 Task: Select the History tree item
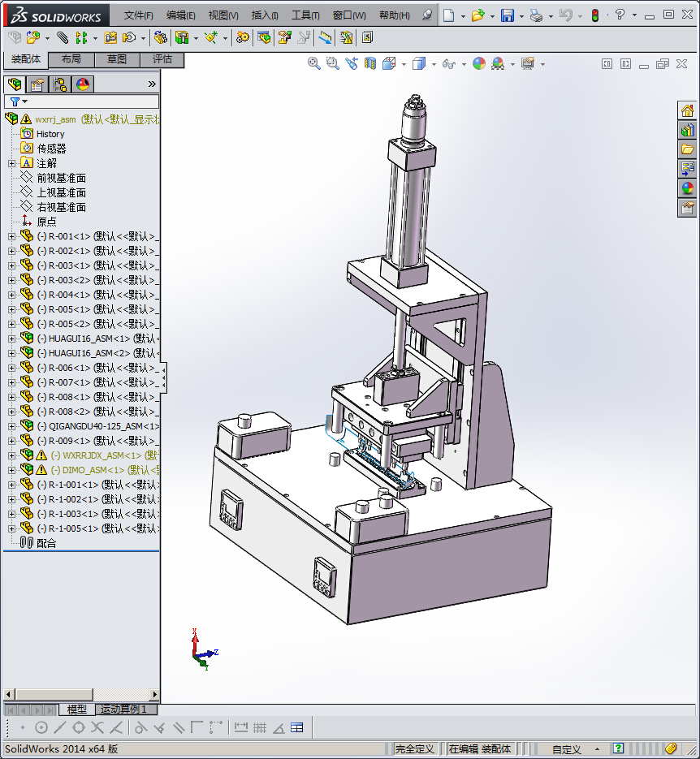click(50, 134)
